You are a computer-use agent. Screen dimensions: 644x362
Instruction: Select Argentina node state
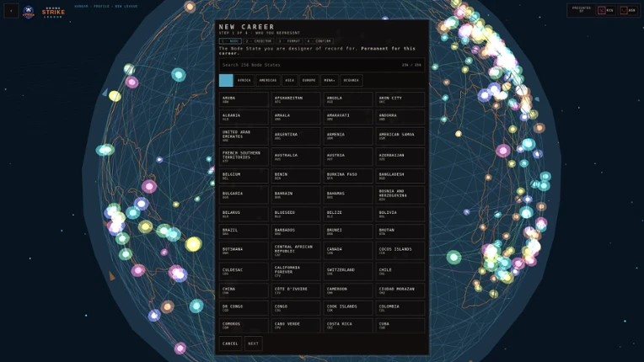click(x=296, y=136)
